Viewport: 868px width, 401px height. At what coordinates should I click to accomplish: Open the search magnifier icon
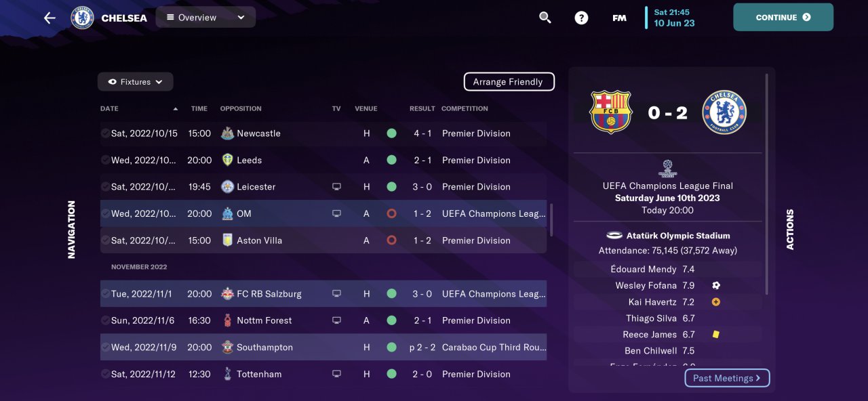pos(545,18)
